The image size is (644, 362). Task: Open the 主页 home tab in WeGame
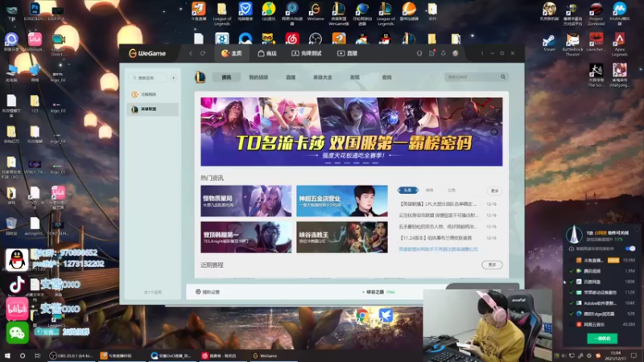click(232, 53)
